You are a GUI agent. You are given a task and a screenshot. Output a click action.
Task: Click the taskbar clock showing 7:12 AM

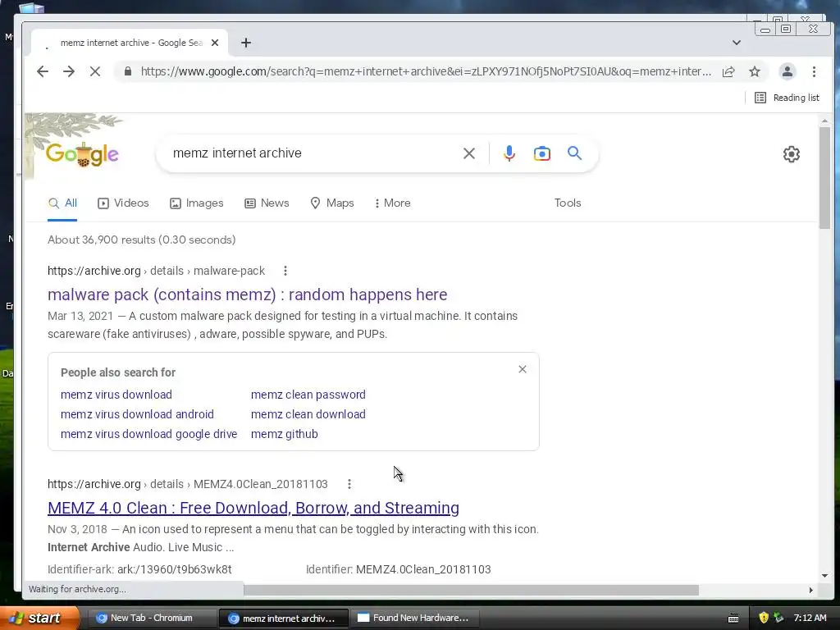pyautogui.click(x=810, y=619)
